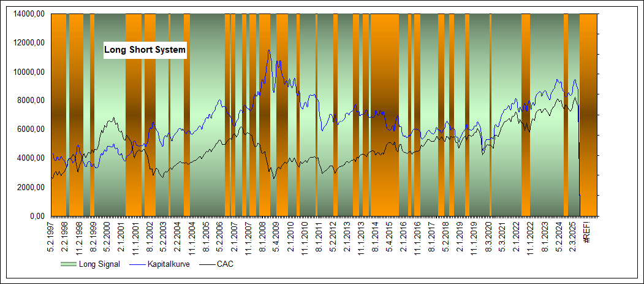Click the CAC legend entry
The image size is (644, 284).
pos(225,264)
